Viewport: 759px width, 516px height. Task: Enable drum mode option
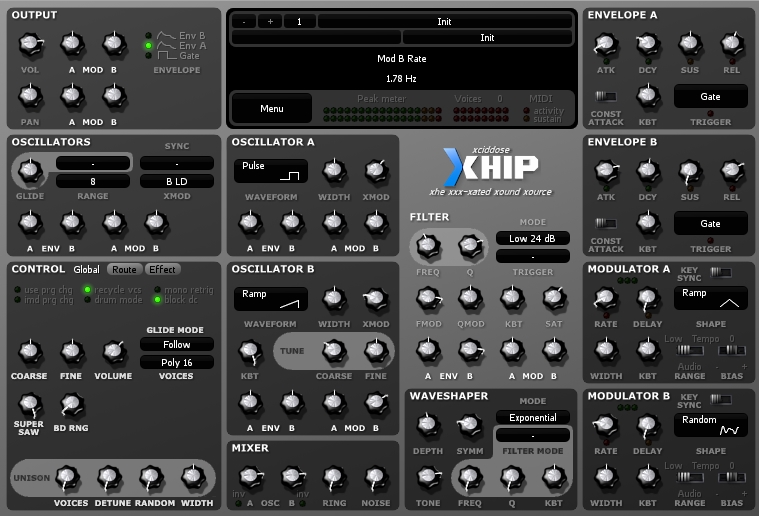point(113,300)
